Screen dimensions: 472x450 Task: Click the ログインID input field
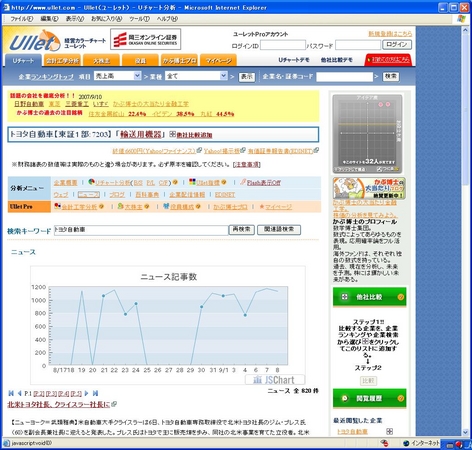pos(282,45)
